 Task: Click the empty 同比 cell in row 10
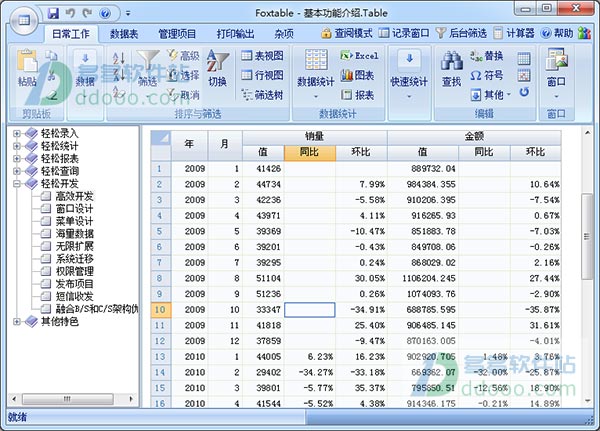tap(310, 310)
